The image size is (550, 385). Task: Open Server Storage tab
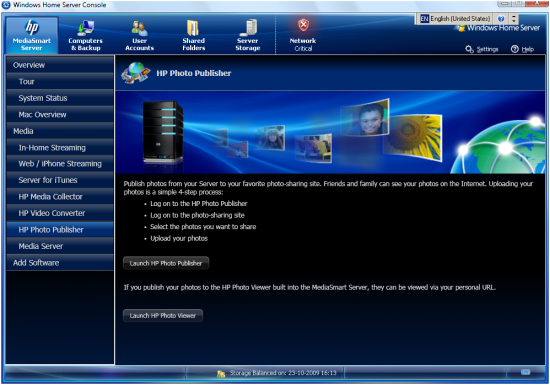248,35
